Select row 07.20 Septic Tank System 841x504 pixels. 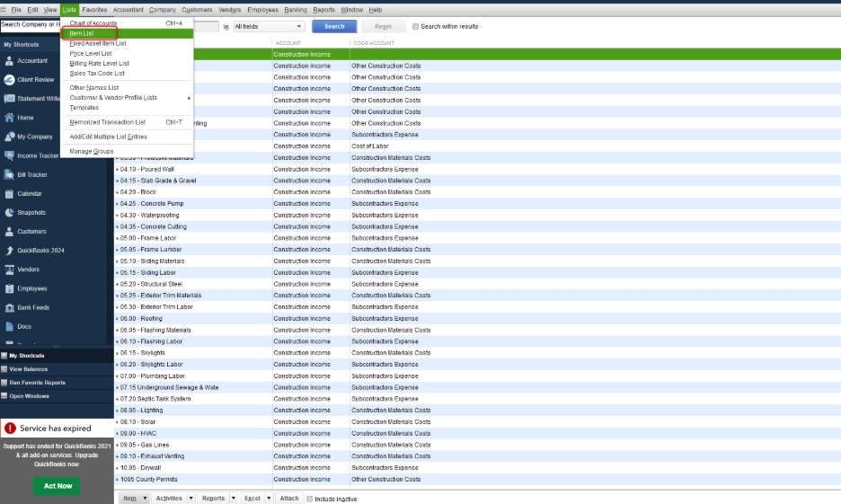pos(477,399)
